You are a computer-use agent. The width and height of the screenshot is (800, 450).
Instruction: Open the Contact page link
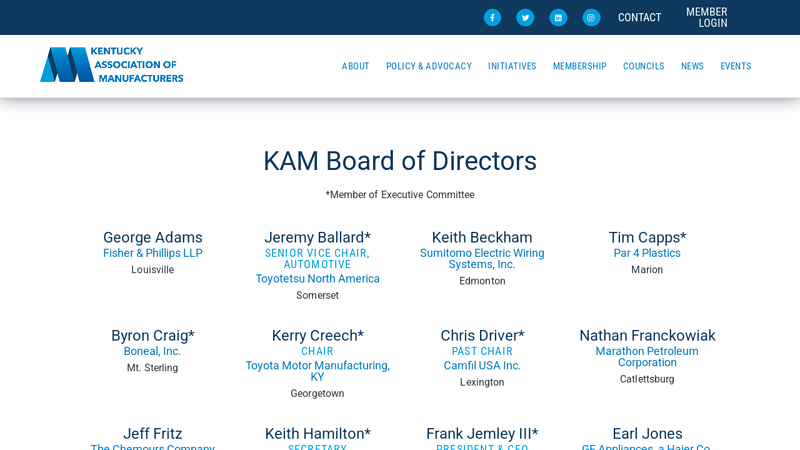point(639,17)
